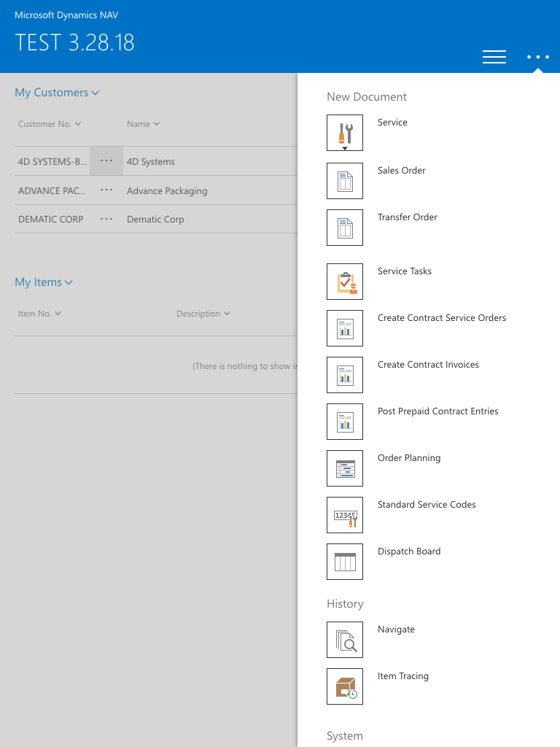Open Service Tasks clipboard icon
Image resolution: width=560 pixels, height=747 pixels.
pyautogui.click(x=345, y=282)
